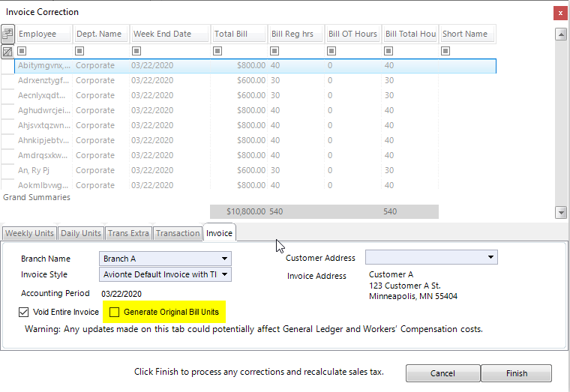Viewport: 570px width, 392px height.
Task: Open the Bill Reg hrs column filter icon
Action: pos(274,51)
